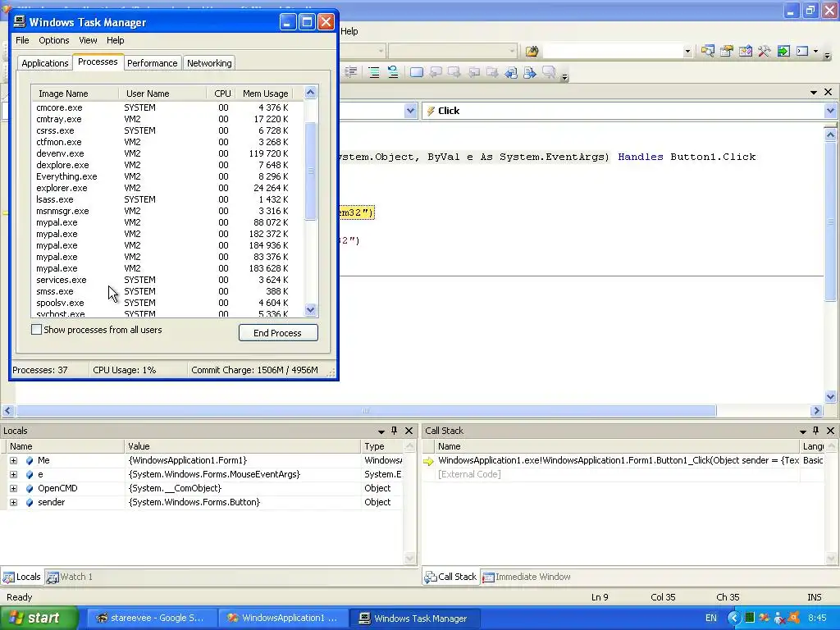Open the Click method name dropdown
Screen dimensions: 840x630
[830, 111]
